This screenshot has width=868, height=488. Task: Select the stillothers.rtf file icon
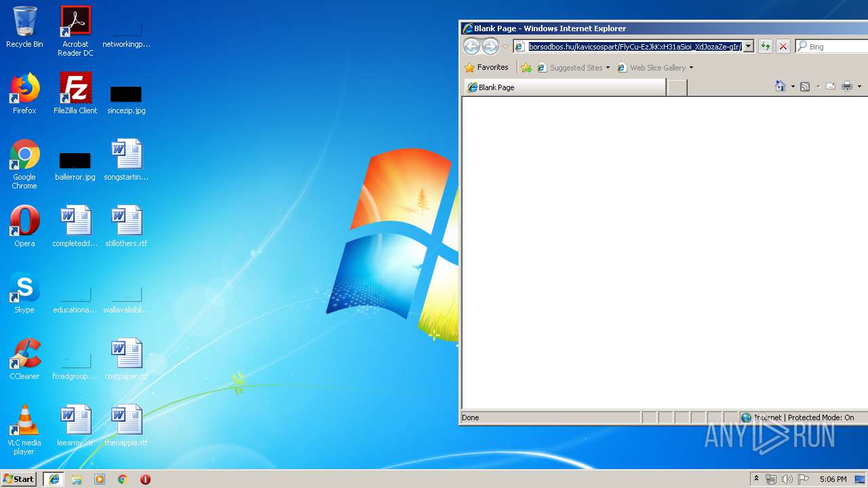click(x=126, y=226)
